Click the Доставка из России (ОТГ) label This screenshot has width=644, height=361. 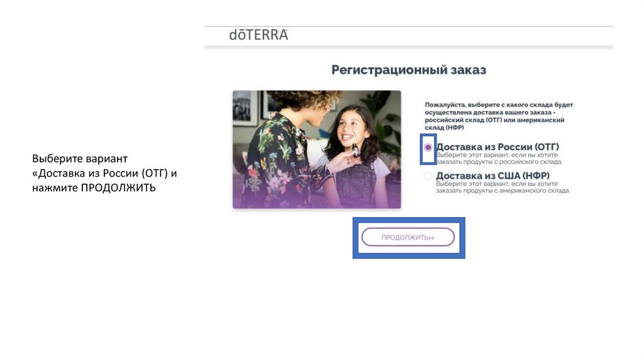pyautogui.click(x=497, y=147)
